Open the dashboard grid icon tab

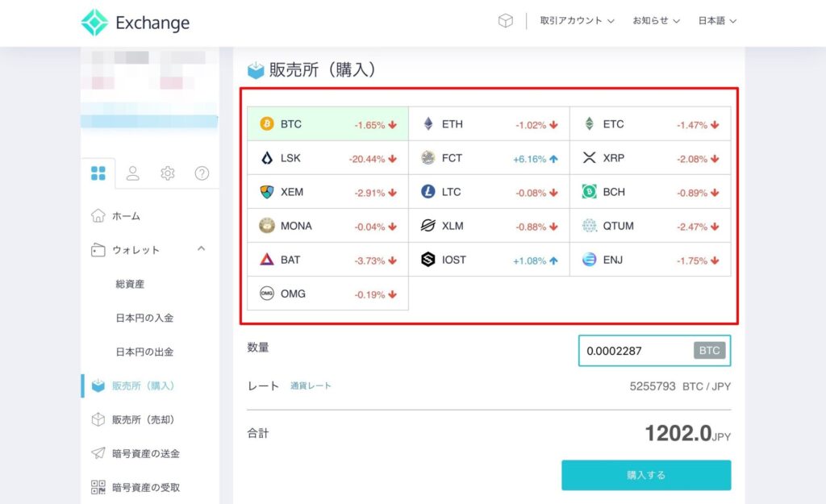point(98,173)
